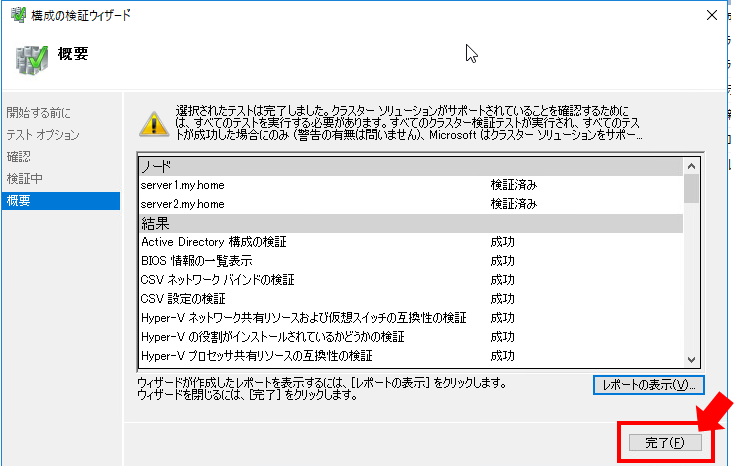
Task: Select BIOS 情報の一覧表示 row
Action: (411, 261)
